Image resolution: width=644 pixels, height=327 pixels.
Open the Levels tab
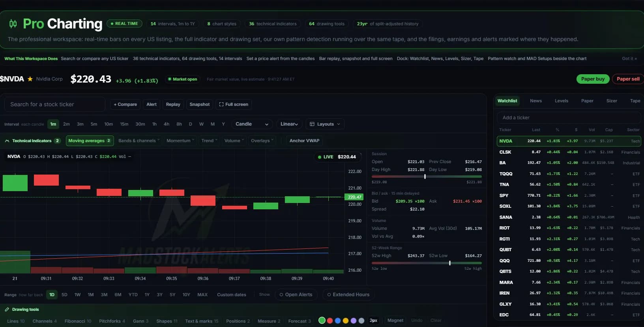pyautogui.click(x=562, y=101)
